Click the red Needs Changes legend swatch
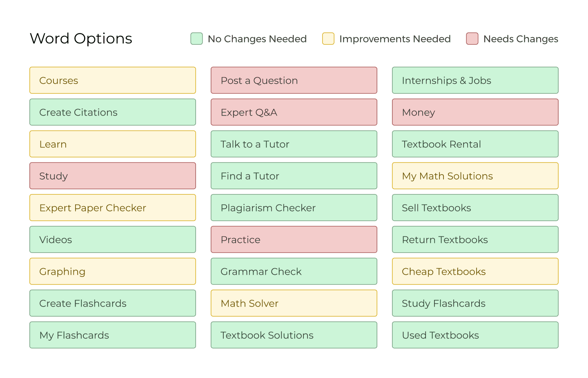 click(472, 39)
